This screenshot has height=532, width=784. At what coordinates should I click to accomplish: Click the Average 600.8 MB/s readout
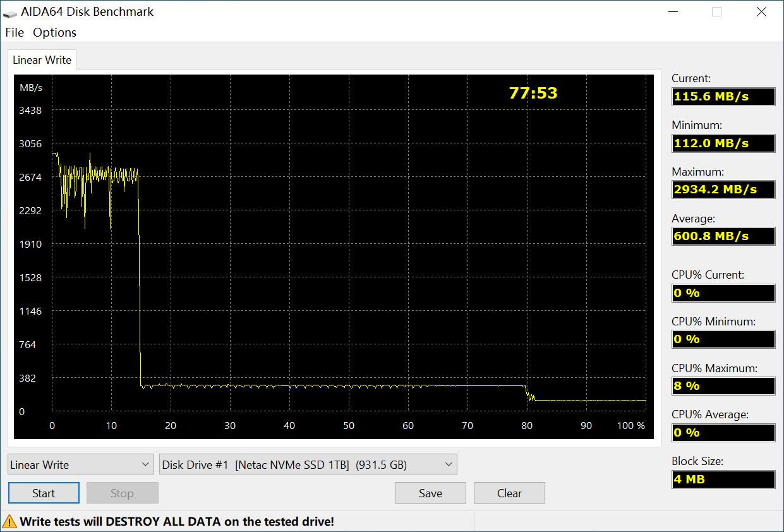pos(723,236)
